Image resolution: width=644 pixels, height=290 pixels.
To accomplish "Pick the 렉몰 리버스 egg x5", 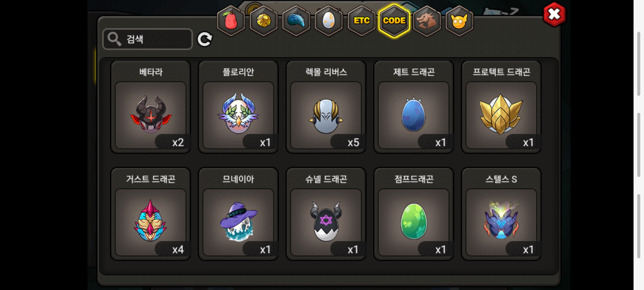I will click(x=326, y=107).
